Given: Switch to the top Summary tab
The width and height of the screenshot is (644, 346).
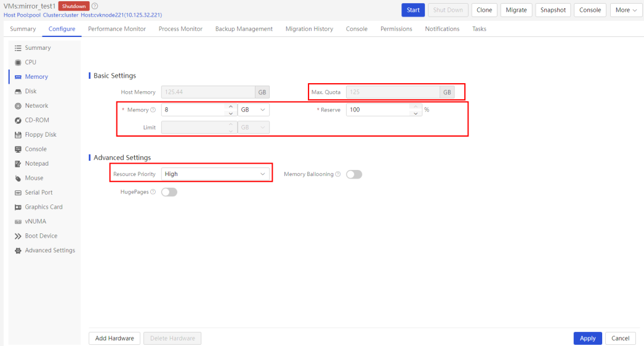Looking at the screenshot, I should tap(23, 29).
